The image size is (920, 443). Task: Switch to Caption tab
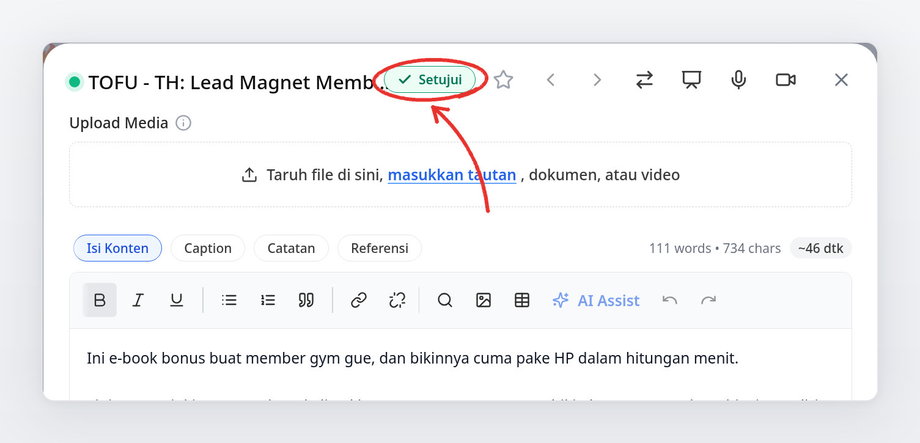coord(208,248)
